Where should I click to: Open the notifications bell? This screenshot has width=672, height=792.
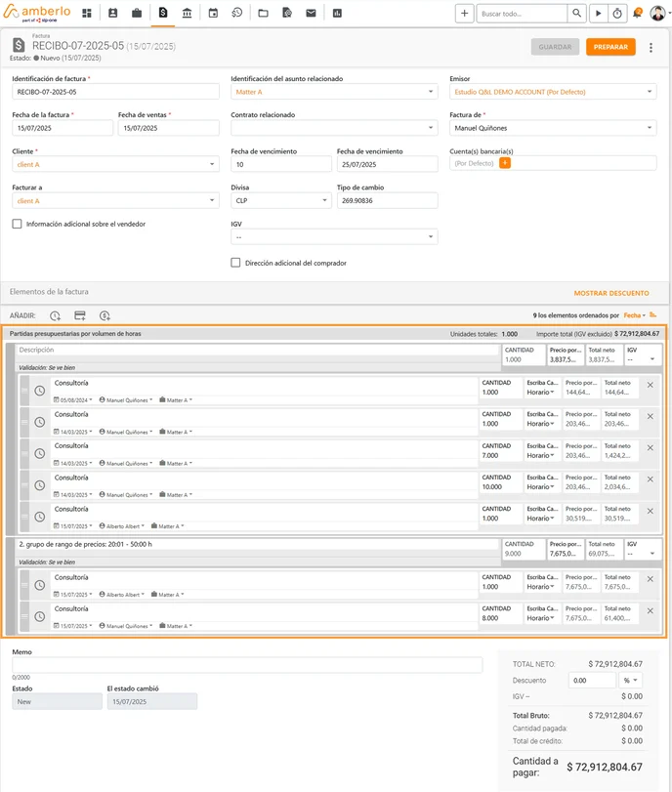point(637,13)
